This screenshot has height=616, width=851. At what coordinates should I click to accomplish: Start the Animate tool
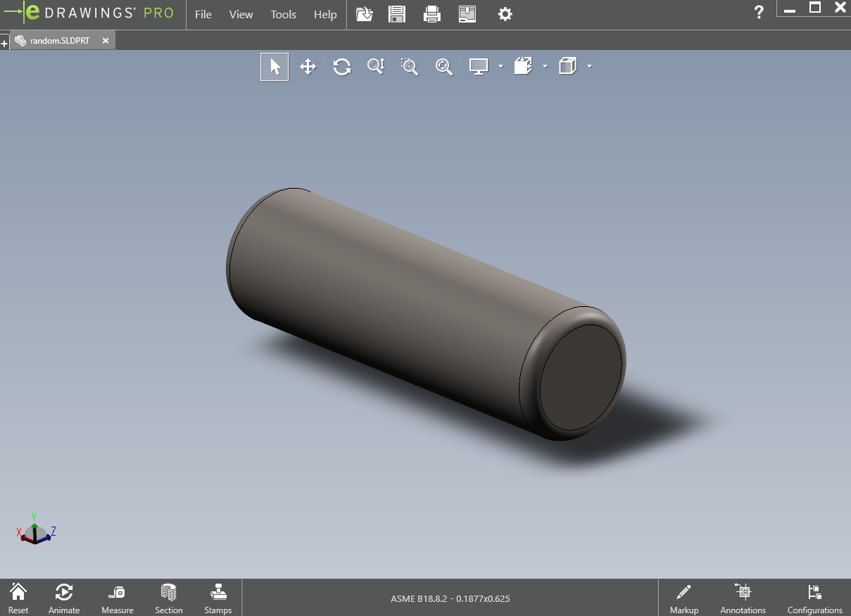coord(64,598)
